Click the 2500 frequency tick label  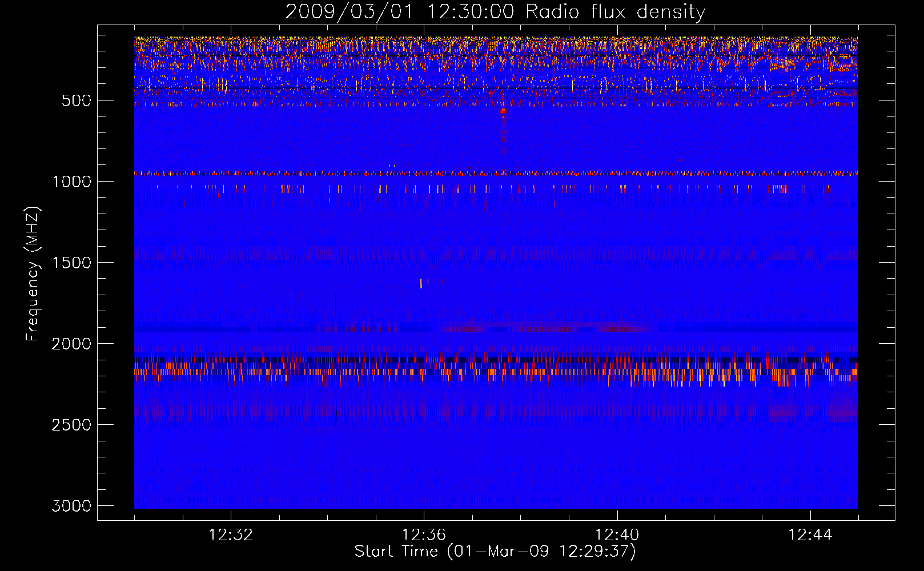(71, 425)
